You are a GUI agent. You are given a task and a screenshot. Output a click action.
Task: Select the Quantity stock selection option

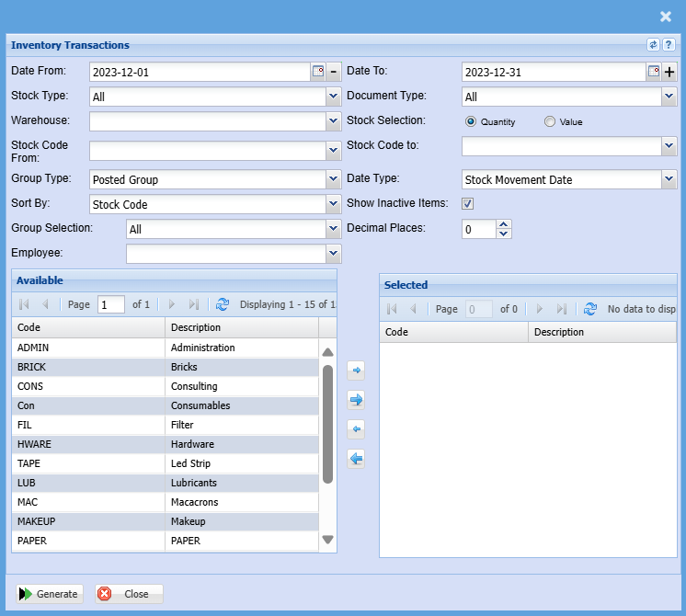coord(471,121)
